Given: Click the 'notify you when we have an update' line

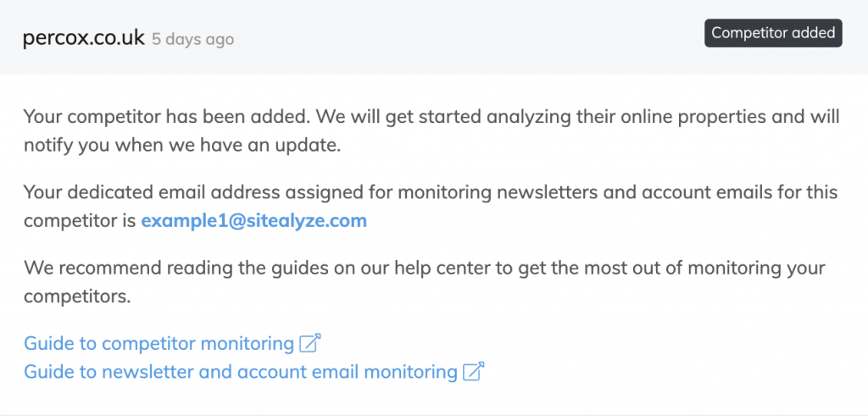Looking at the screenshot, I should tap(182, 146).
